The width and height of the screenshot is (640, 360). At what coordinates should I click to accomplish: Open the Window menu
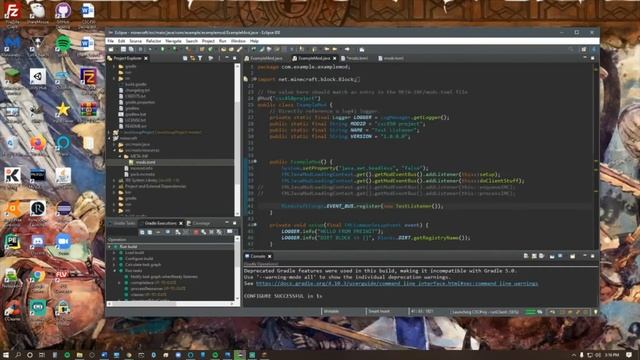pos(238,41)
